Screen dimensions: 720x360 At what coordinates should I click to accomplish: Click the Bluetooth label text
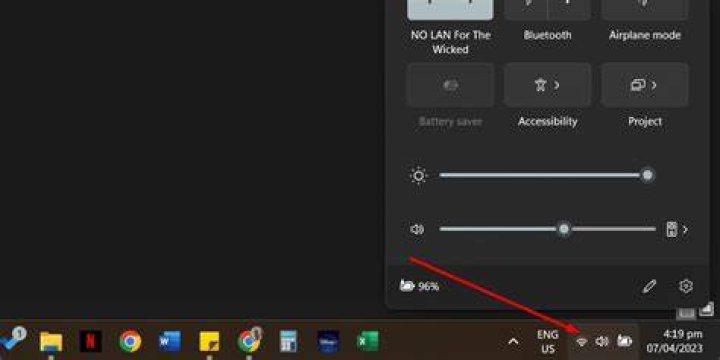tap(547, 35)
